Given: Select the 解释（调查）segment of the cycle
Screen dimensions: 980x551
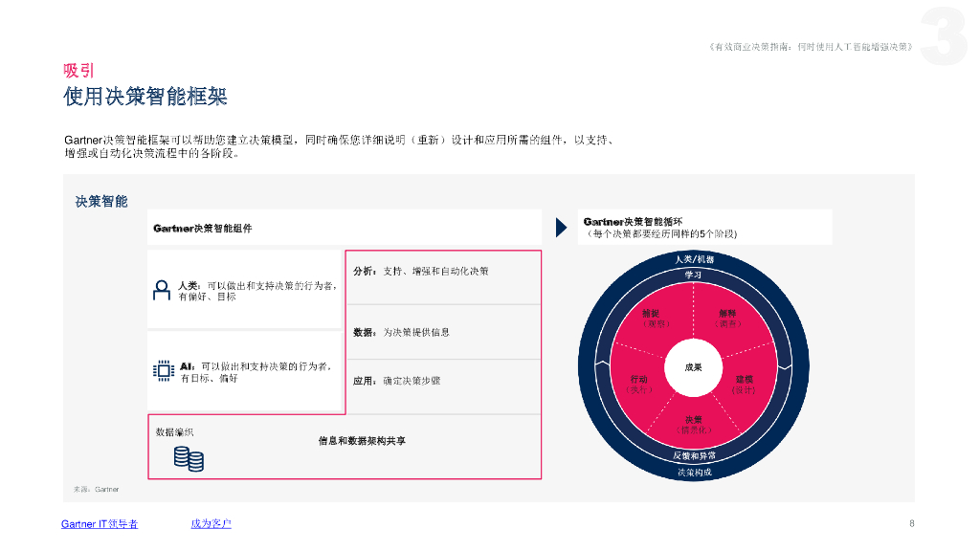Looking at the screenshot, I should [x=728, y=319].
